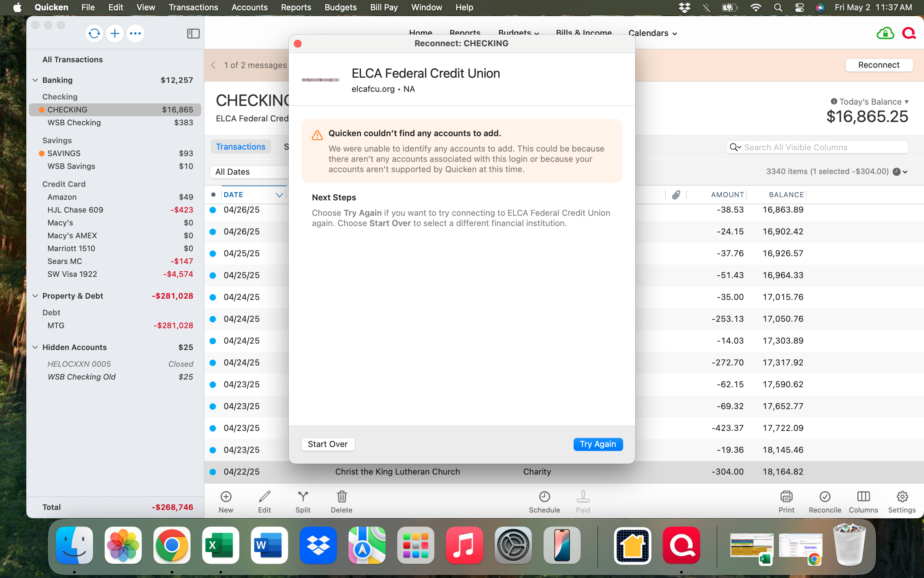Click the plus add account icon
This screenshot has height=578, width=924.
[115, 34]
